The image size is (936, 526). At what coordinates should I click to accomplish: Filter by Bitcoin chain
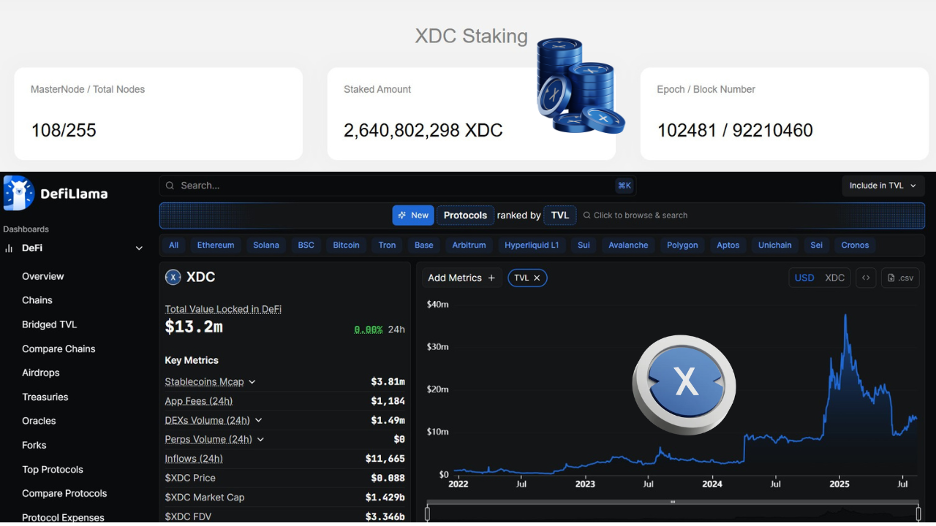(346, 245)
